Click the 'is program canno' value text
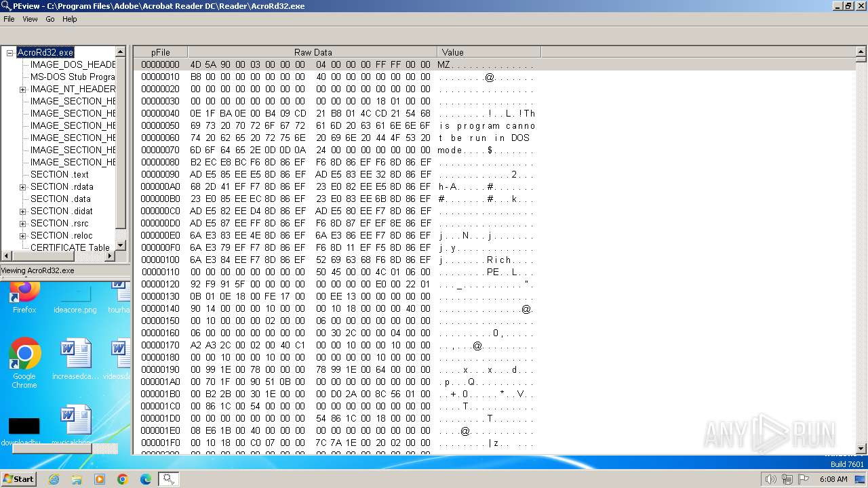The width and height of the screenshot is (868, 488). tap(487, 125)
